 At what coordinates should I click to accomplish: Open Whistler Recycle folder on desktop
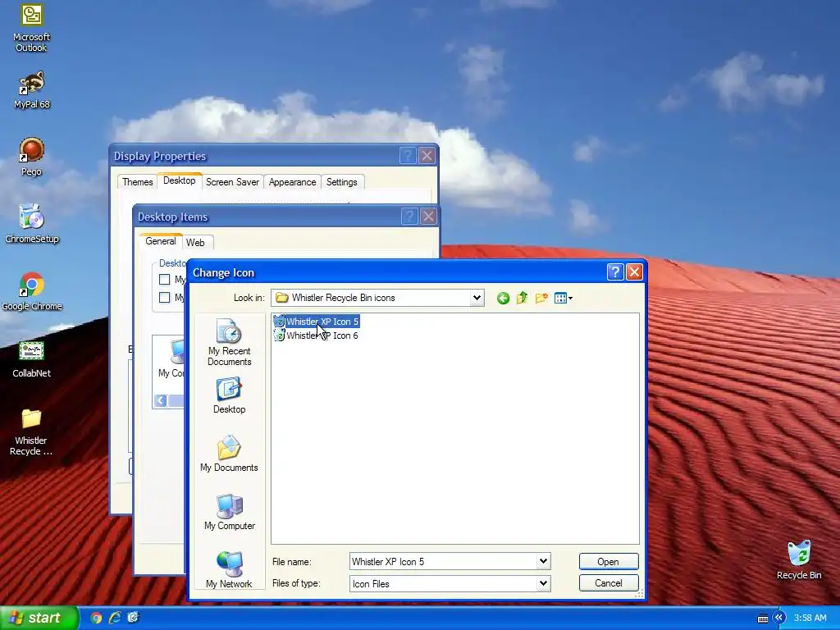click(32, 432)
